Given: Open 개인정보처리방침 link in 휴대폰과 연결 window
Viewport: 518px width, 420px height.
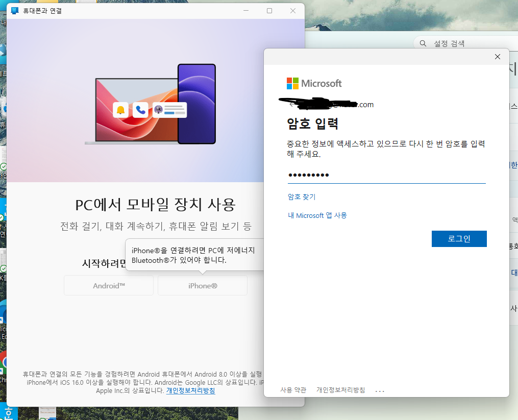Looking at the screenshot, I should (x=191, y=390).
